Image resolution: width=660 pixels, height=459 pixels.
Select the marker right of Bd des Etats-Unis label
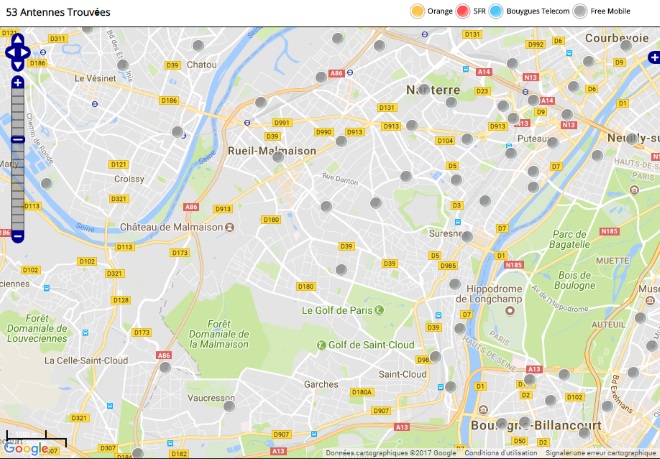coord(122,65)
